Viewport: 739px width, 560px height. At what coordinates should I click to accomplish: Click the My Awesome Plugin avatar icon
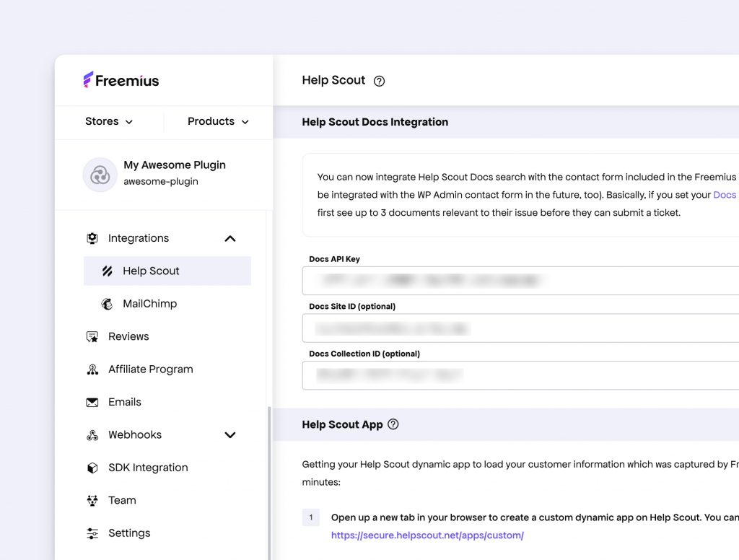(100, 175)
